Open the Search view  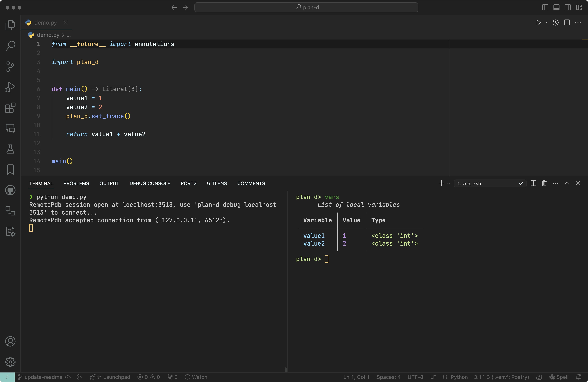click(10, 46)
